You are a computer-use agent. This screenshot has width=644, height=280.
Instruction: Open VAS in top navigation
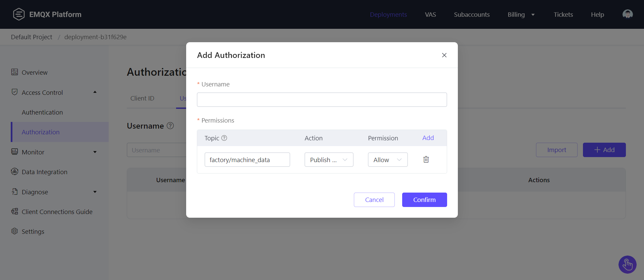(x=430, y=14)
